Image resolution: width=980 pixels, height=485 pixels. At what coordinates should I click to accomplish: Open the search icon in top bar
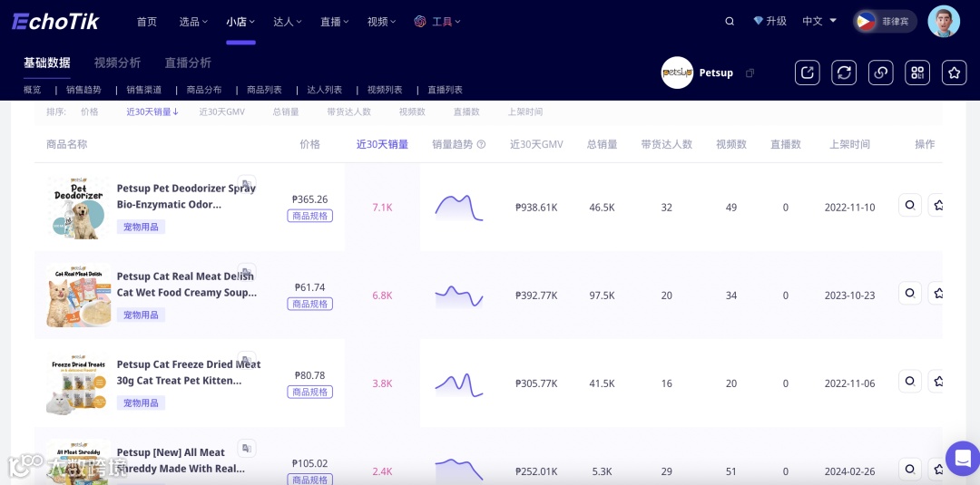(730, 21)
